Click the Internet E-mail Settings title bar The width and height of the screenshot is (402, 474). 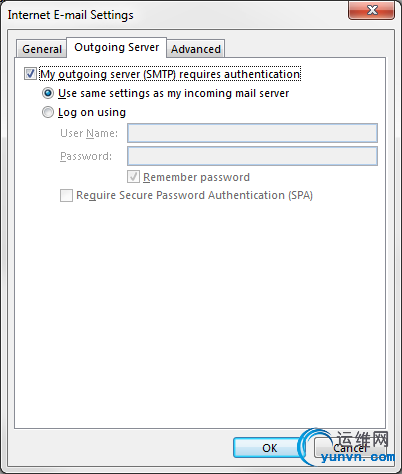pos(173,15)
